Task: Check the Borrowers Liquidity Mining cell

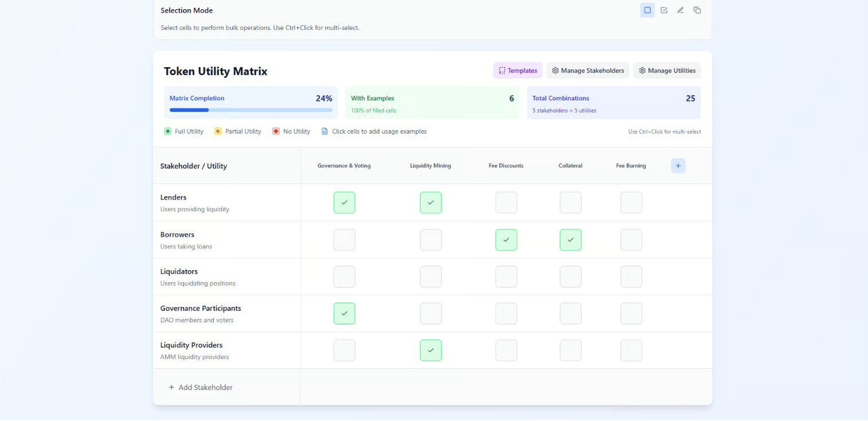Action: pyautogui.click(x=431, y=240)
